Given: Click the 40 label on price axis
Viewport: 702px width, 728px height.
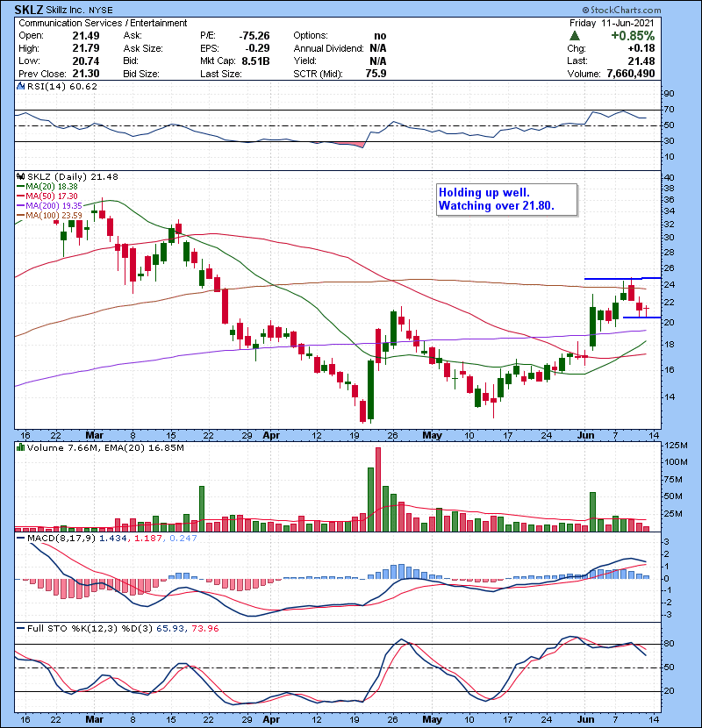Looking at the screenshot, I should coord(669,177).
